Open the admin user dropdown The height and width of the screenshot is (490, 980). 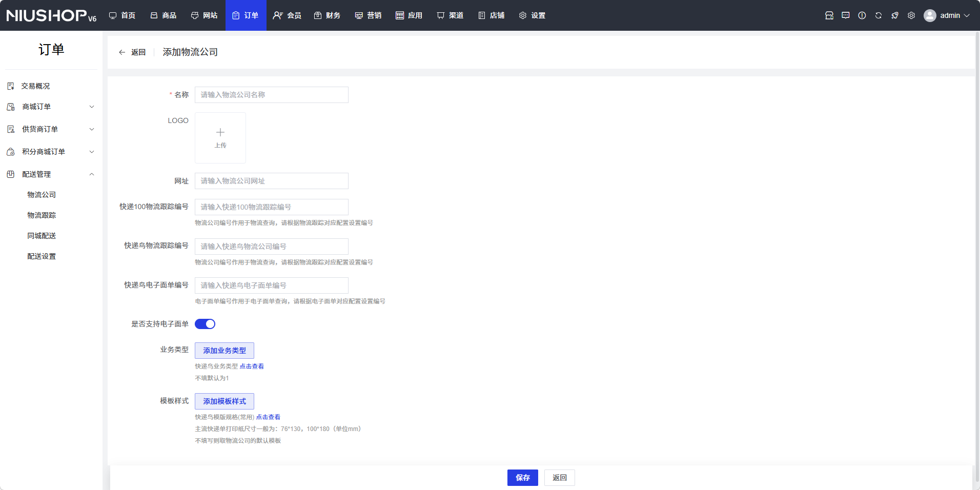947,15
